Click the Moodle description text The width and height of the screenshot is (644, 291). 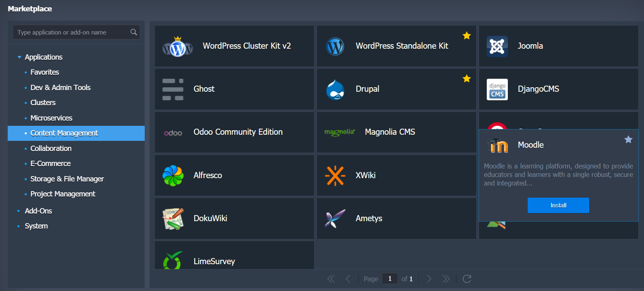tap(558, 175)
